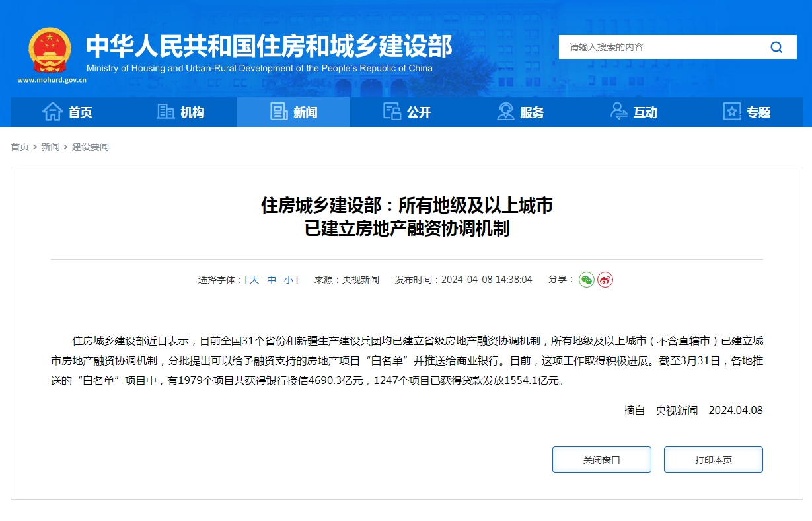812x521 pixels.
Task: Open the star badge icon for 专题
Action: click(x=731, y=112)
